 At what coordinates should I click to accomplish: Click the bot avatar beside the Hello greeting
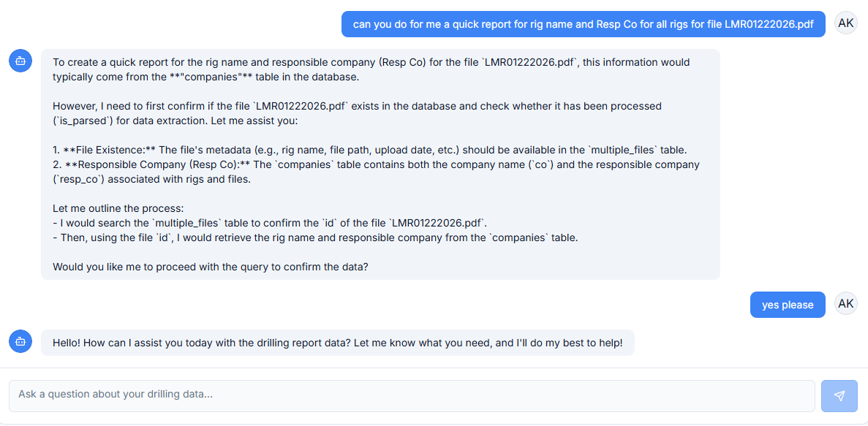coord(20,341)
